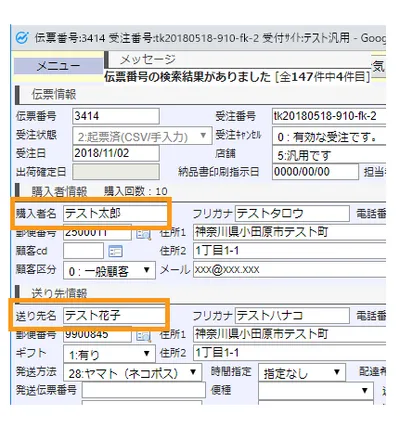The image size is (400, 429).
Task: Click purchaser 住所2 field with 1丁目1-1
Action: (x=289, y=251)
